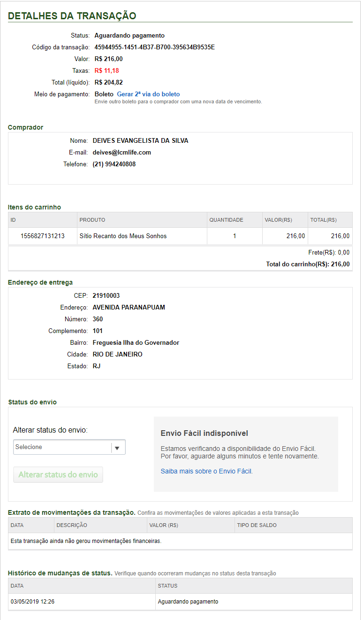
Task: Click the PRODUTO column header
Action: [x=92, y=220]
